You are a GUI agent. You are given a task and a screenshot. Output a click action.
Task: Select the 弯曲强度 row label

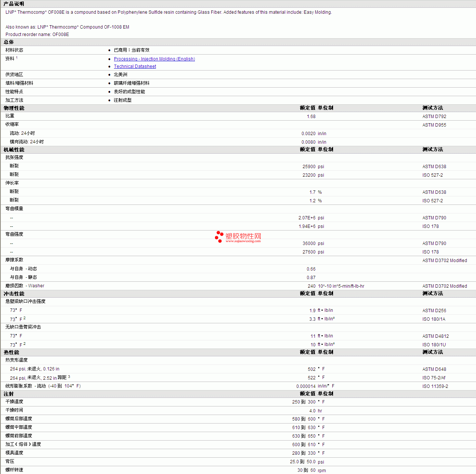[x=14, y=234]
